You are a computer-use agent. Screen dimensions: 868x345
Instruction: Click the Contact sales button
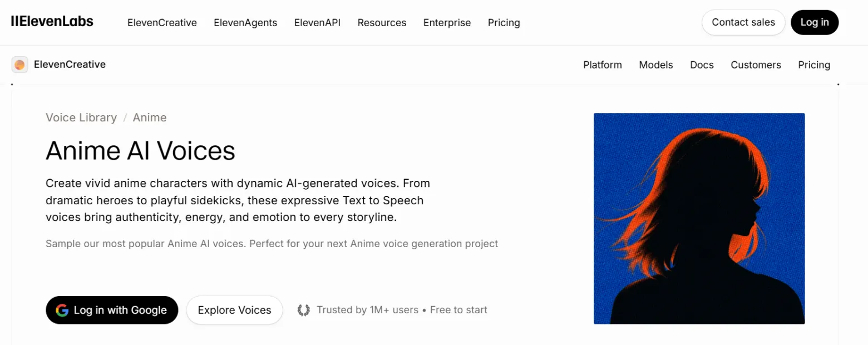tap(743, 22)
